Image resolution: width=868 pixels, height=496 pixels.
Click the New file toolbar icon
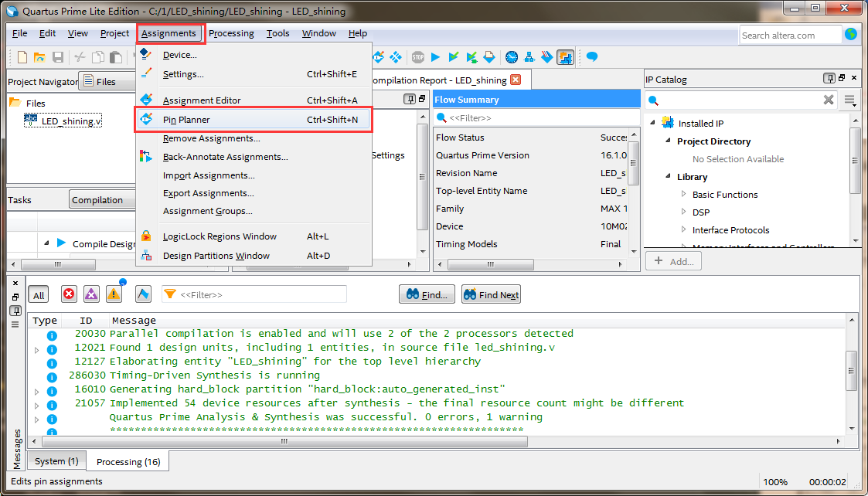point(22,57)
